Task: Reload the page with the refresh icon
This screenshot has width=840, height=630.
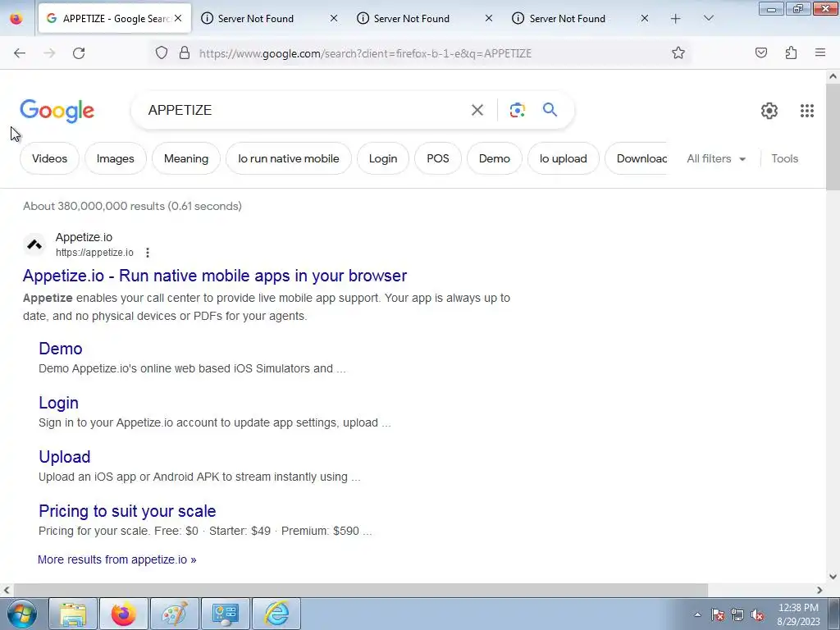Action: pos(79,53)
